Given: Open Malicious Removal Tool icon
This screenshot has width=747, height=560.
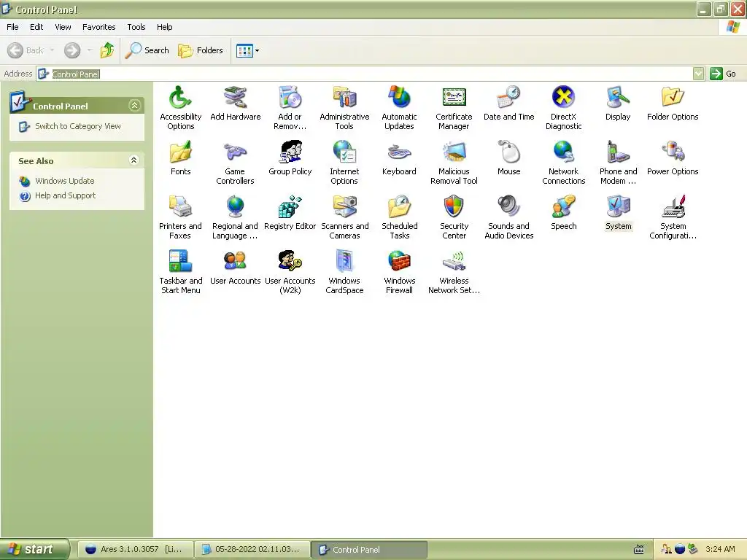Looking at the screenshot, I should click(x=454, y=163).
